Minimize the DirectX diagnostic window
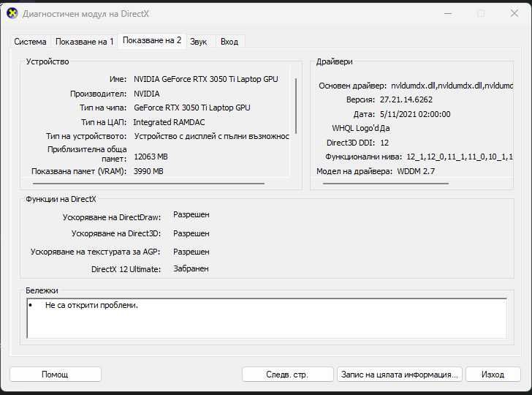Image resolution: width=532 pixels, height=395 pixels. click(x=448, y=14)
